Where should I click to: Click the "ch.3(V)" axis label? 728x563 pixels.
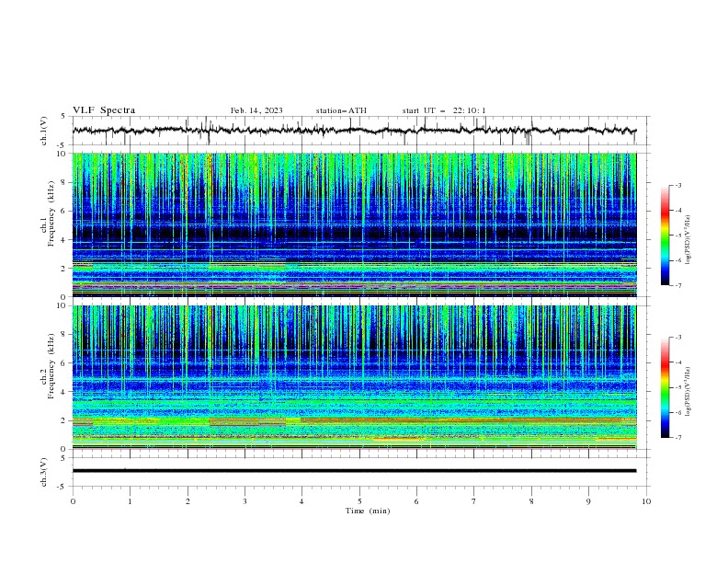[44, 472]
